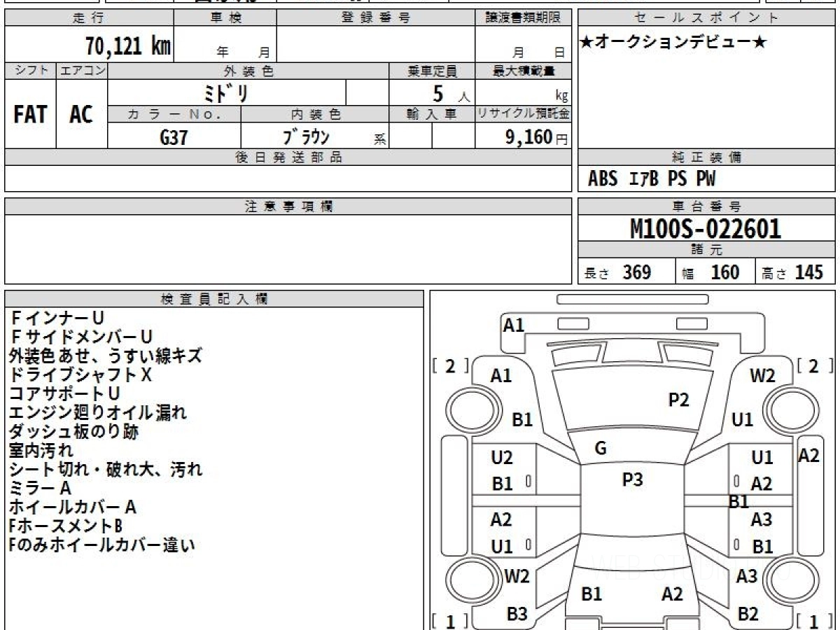Viewport: 840px width, 630px height.
Task: Select the "走行" header cell
Action: pos(89,18)
